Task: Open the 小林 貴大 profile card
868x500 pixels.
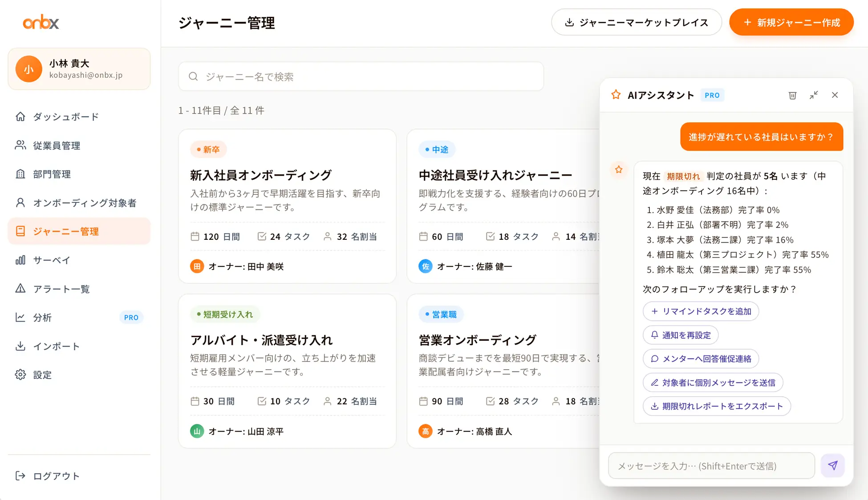Action: pyautogui.click(x=79, y=69)
